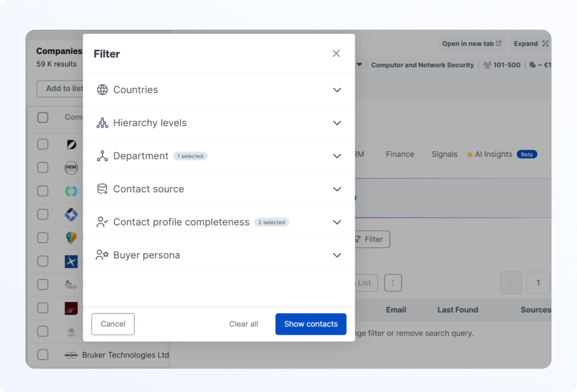The width and height of the screenshot is (577, 392).
Task: Click the Expand arrows icon
Action: pyautogui.click(x=545, y=43)
